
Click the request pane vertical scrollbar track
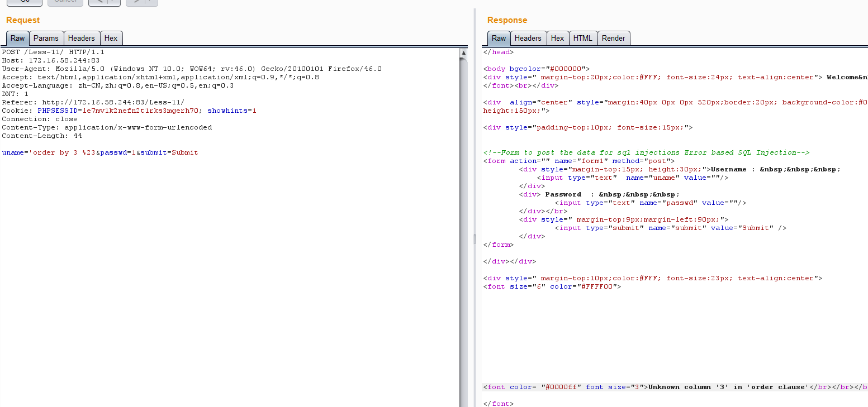[x=463, y=232]
